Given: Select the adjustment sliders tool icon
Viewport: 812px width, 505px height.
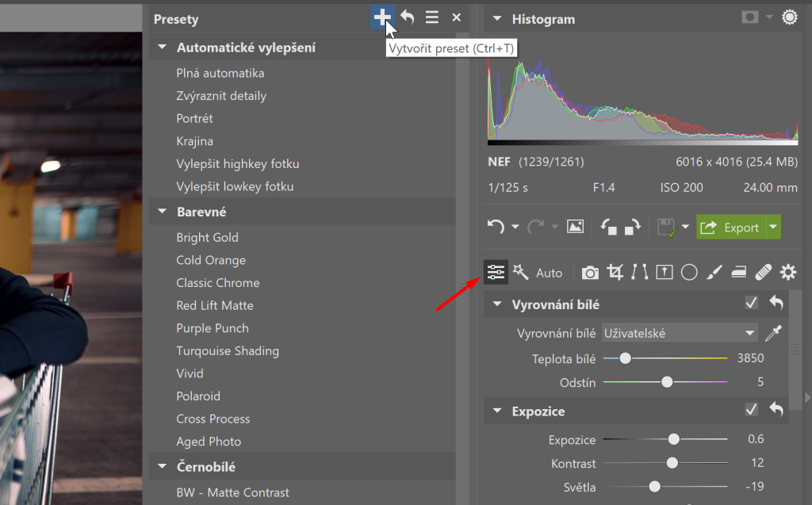Looking at the screenshot, I should point(496,272).
